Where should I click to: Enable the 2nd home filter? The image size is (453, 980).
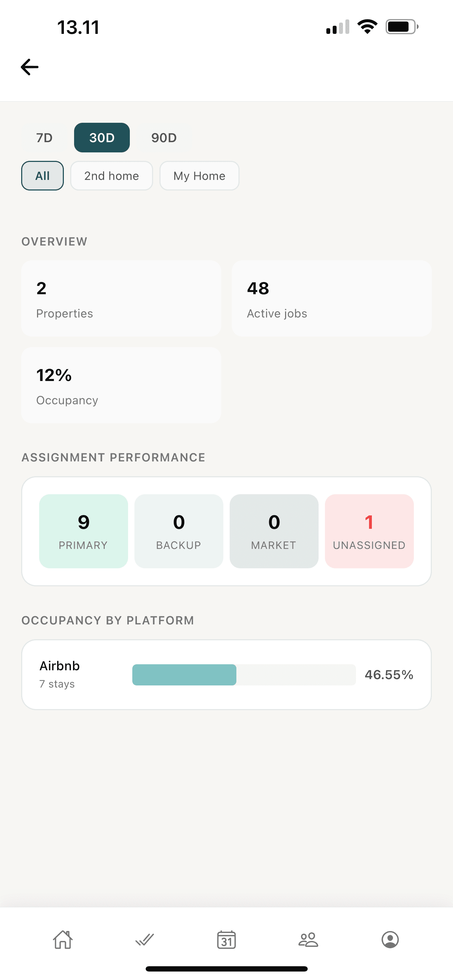[111, 176]
